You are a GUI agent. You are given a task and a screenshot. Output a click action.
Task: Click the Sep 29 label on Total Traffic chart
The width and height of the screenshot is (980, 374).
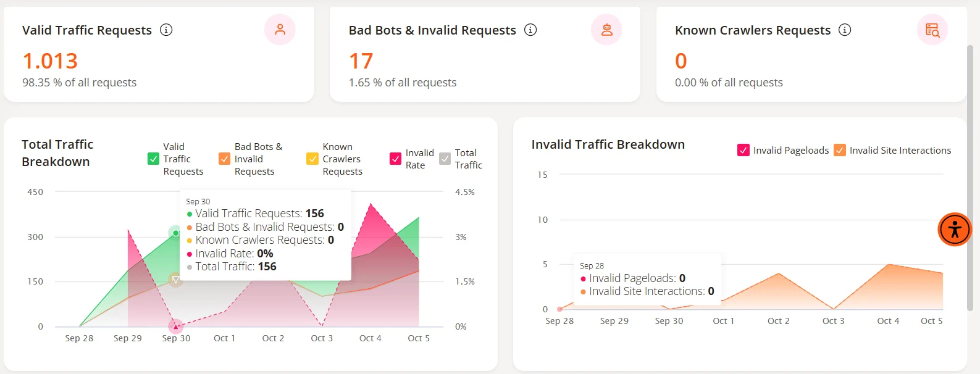(128, 338)
